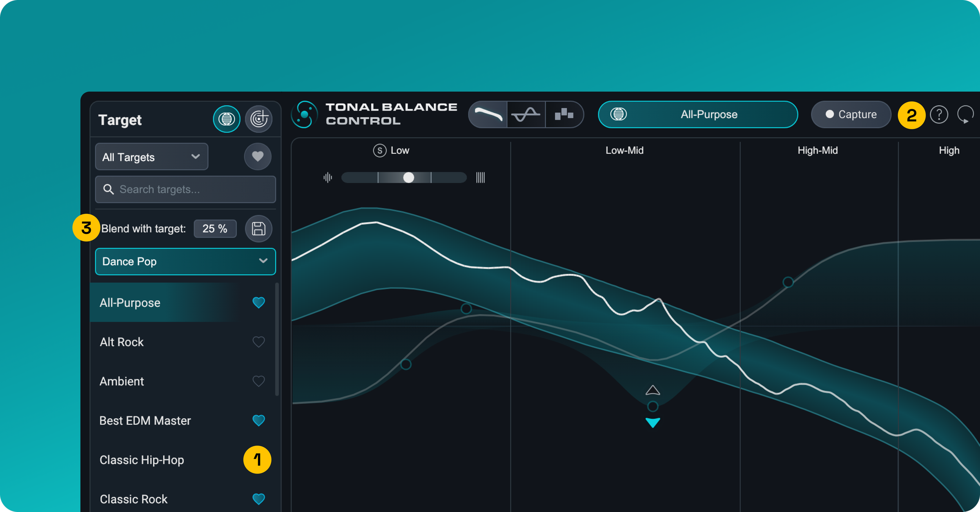Screen dimensions: 980x512
Task: Expand the Dance Pop blend dropdown
Action: (x=185, y=261)
